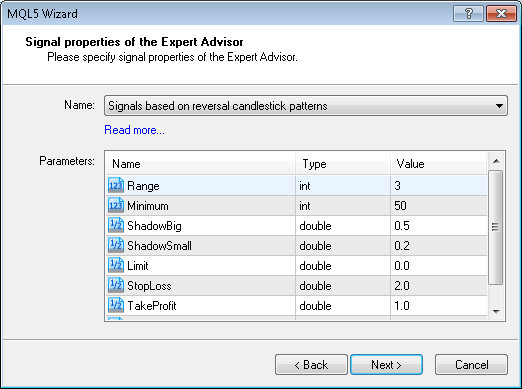
Task: Click the double-type icon beside ShadowSmall
Action: click(x=116, y=245)
